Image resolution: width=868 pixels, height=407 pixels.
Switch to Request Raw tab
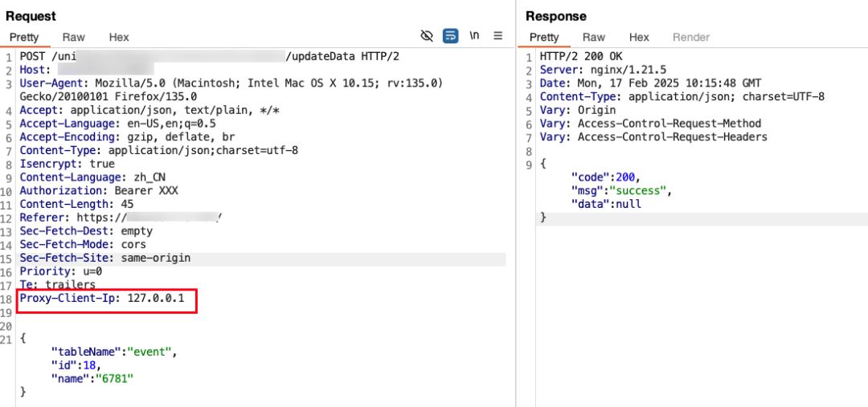pos(74,37)
